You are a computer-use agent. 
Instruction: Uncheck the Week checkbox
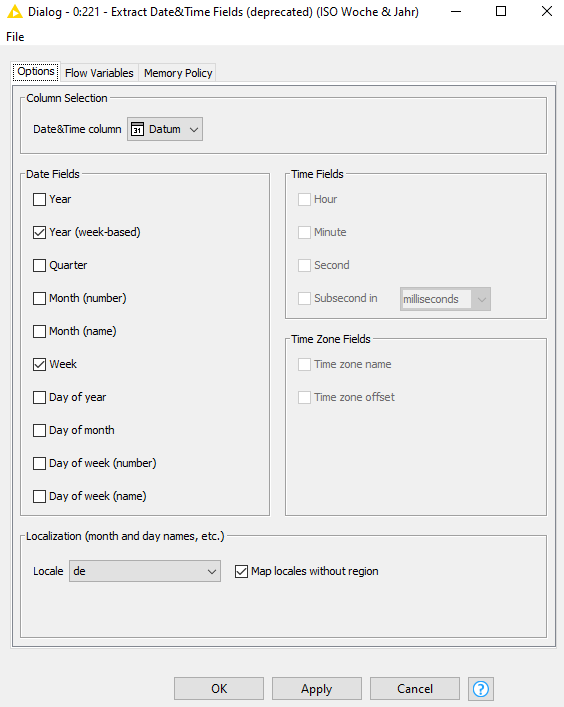(40, 364)
